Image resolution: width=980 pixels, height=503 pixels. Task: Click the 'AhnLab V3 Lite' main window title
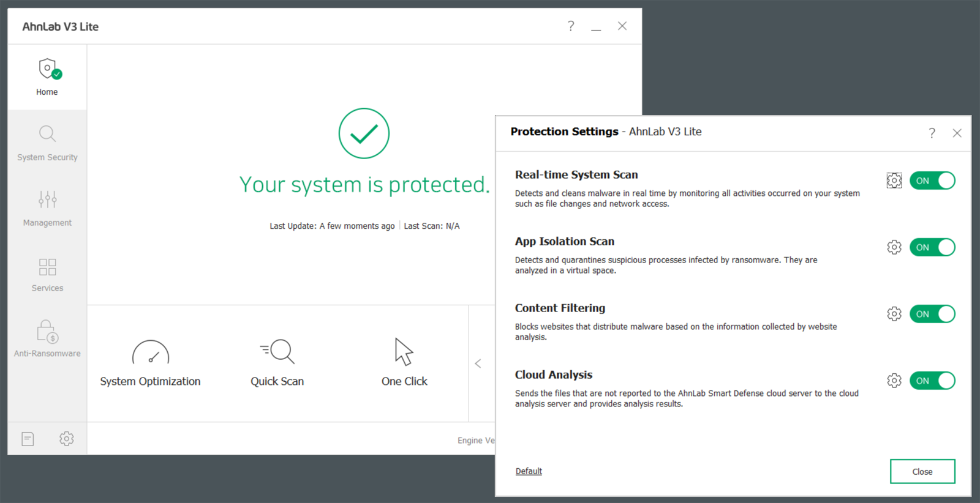click(x=61, y=26)
